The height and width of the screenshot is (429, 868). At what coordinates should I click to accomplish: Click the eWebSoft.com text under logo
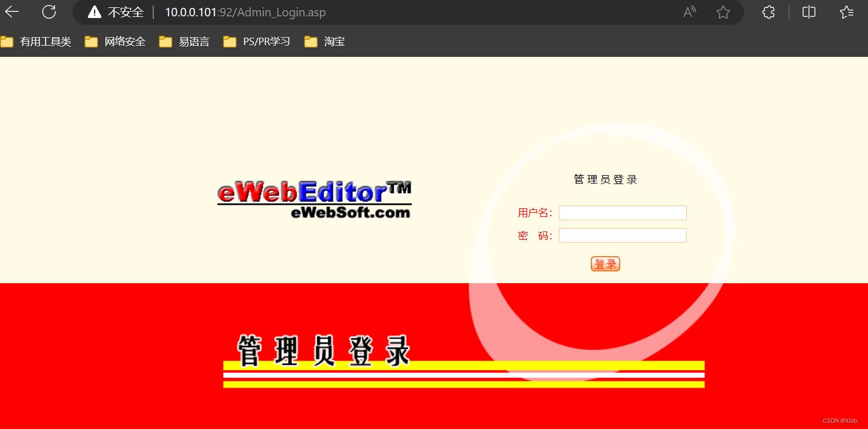[350, 212]
